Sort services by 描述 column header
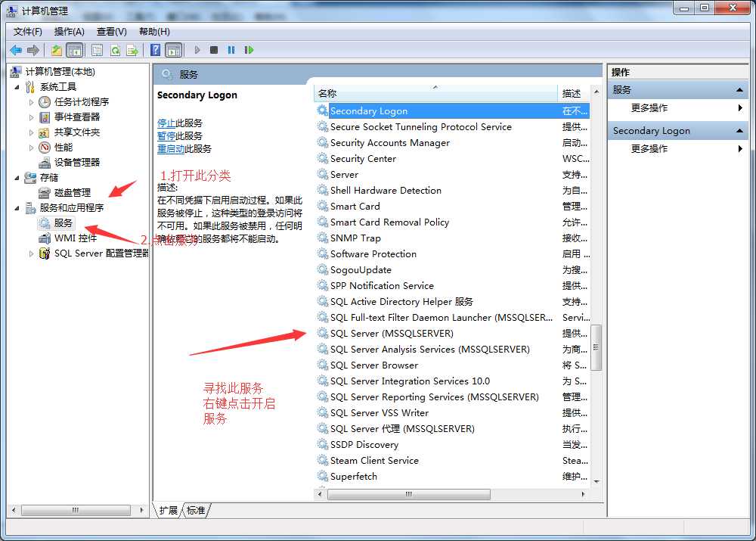 pyautogui.click(x=574, y=93)
